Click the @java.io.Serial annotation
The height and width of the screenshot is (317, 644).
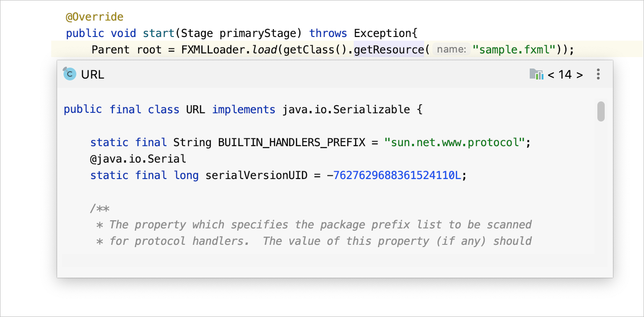pos(138,158)
